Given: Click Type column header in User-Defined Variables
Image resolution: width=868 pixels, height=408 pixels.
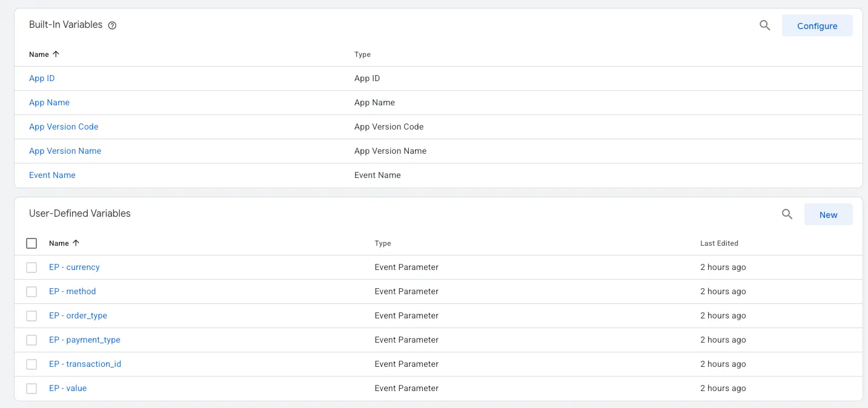Looking at the screenshot, I should pyautogui.click(x=383, y=243).
